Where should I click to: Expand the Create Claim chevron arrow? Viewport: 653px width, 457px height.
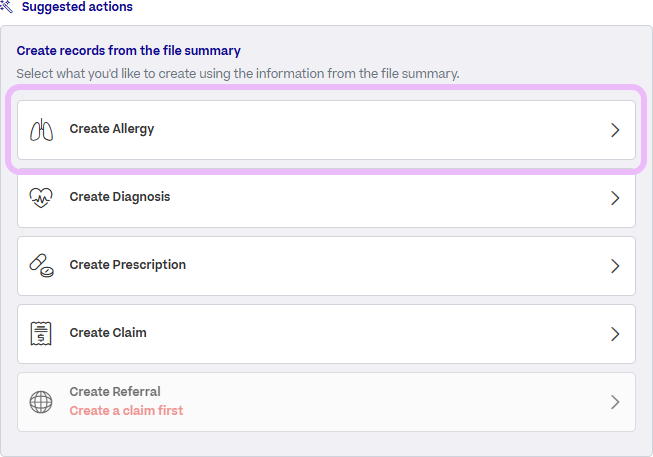615,334
